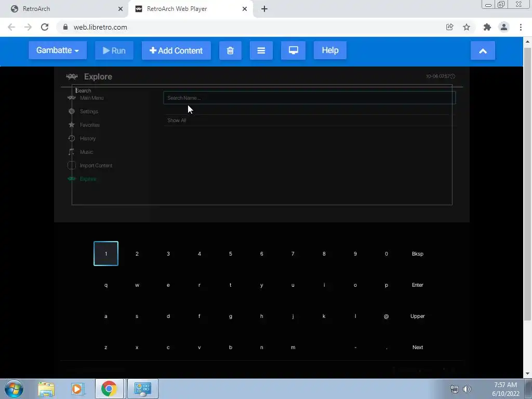This screenshot has height=399, width=532.
Task: Open the Chrome three-dot menu
Action: 521,27
